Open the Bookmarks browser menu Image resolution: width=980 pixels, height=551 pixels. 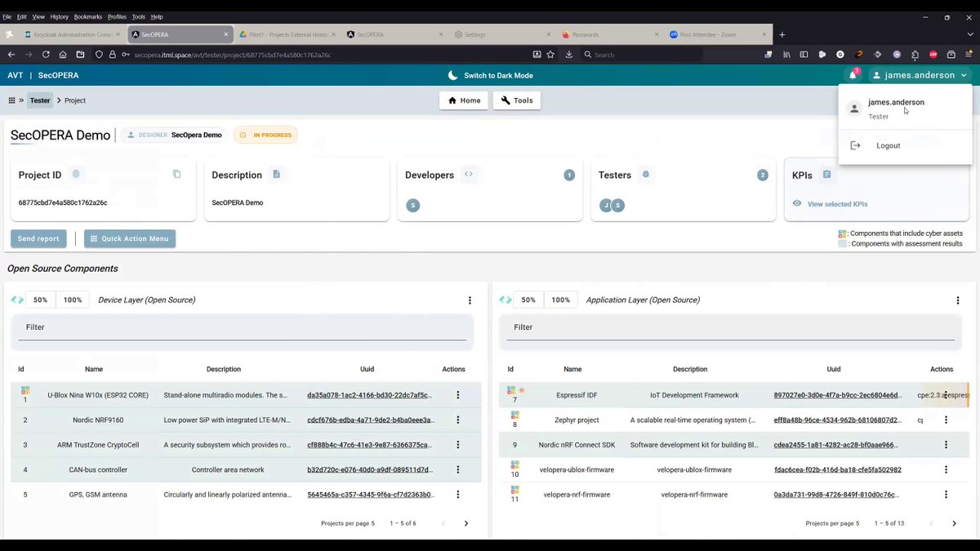[x=88, y=16]
